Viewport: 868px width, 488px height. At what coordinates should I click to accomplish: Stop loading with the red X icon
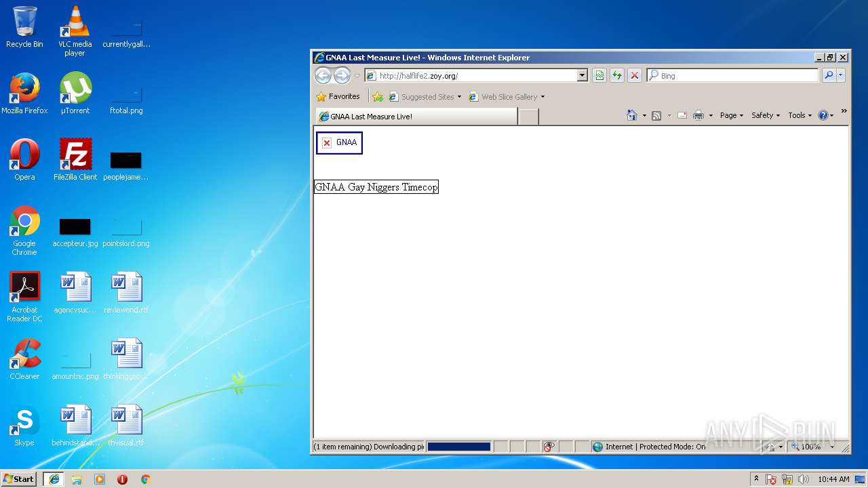pyautogui.click(x=635, y=76)
